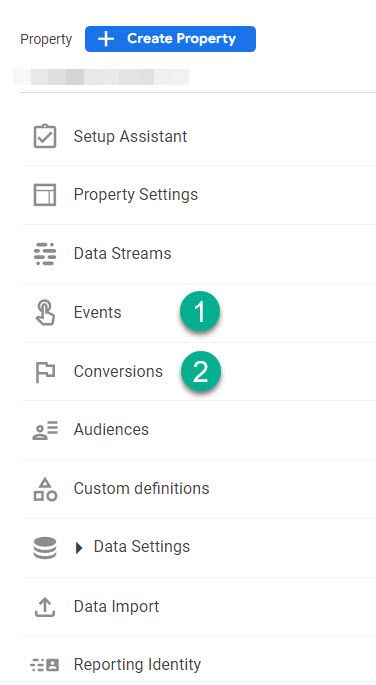Screen dimensions: 376x685
Task: Click the Data Streams icon
Action: [45, 254]
